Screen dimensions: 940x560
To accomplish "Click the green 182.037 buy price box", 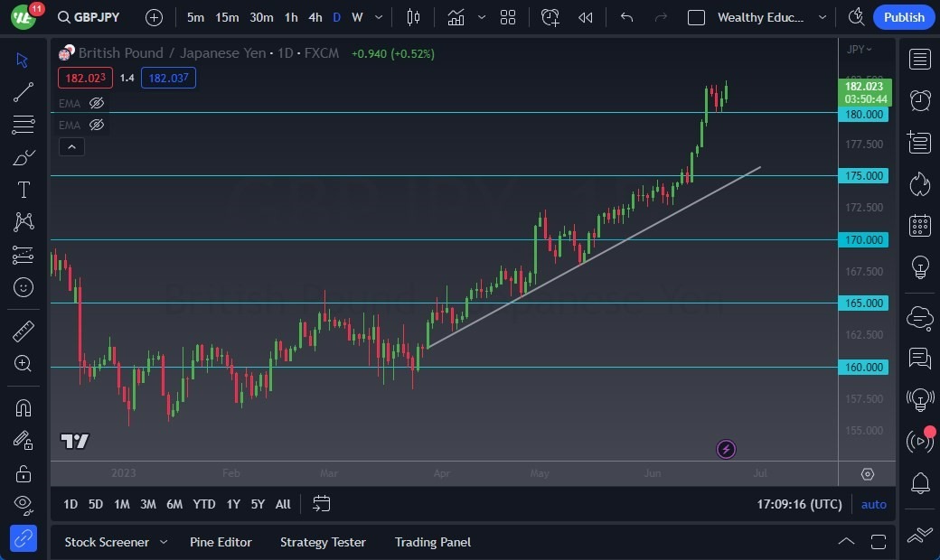I will (x=168, y=78).
